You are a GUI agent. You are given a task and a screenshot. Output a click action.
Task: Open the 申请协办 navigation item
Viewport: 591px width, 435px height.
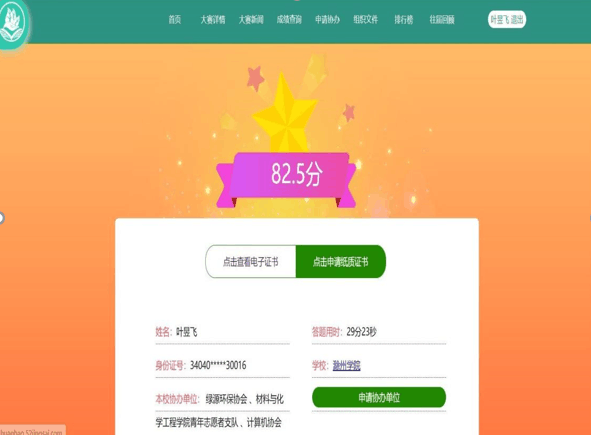327,20
